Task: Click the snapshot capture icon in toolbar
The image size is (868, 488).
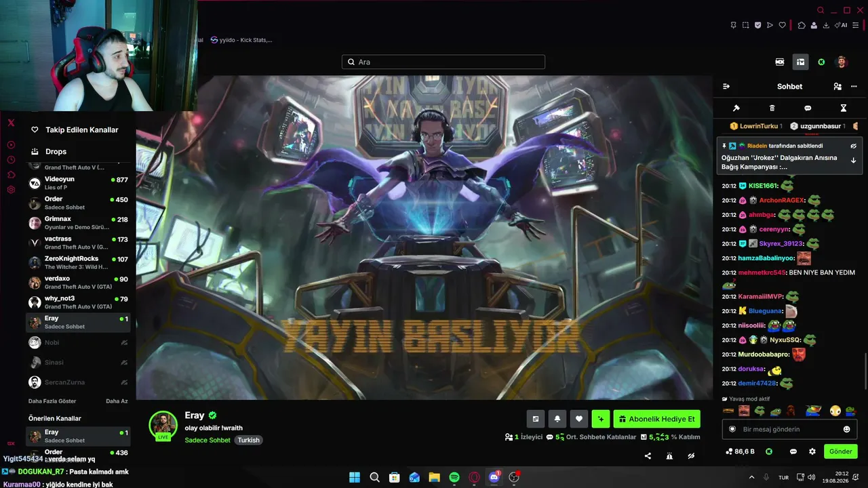Action: tap(745, 25)
